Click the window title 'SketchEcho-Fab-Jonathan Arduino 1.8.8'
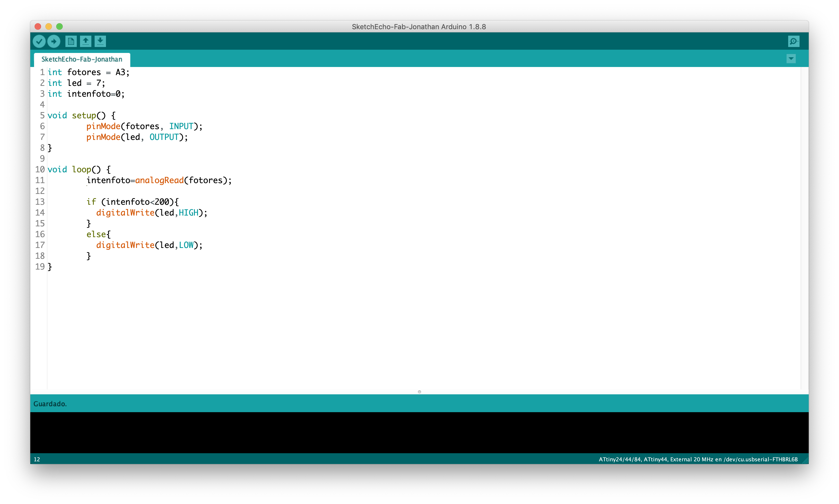 pyautogui.click(x=419, y=27)
